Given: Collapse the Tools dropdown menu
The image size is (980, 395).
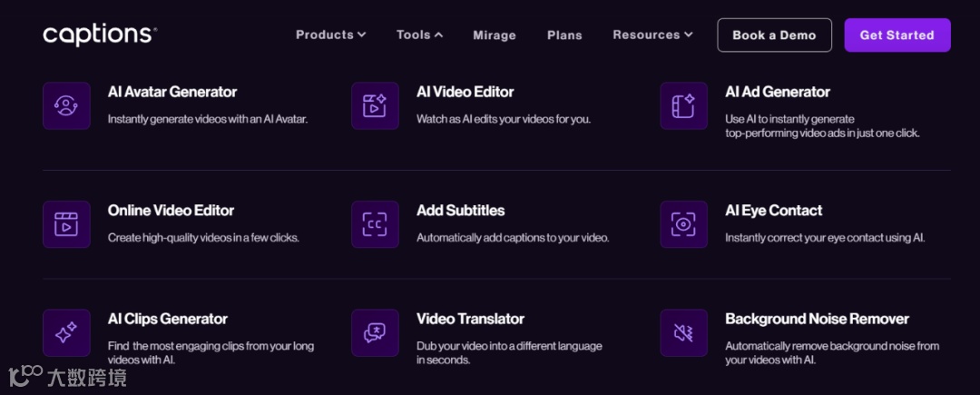Looking at the screenshot, I should [419, 35].
